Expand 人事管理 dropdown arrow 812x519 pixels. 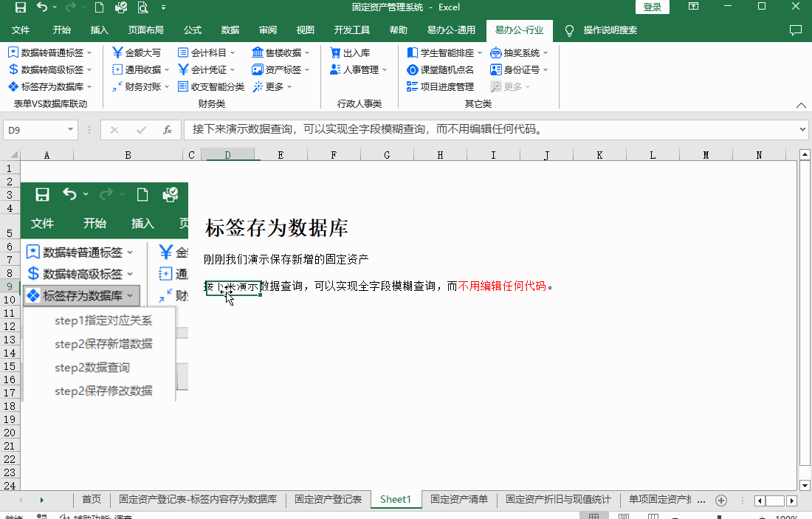(x=385, y=70)
